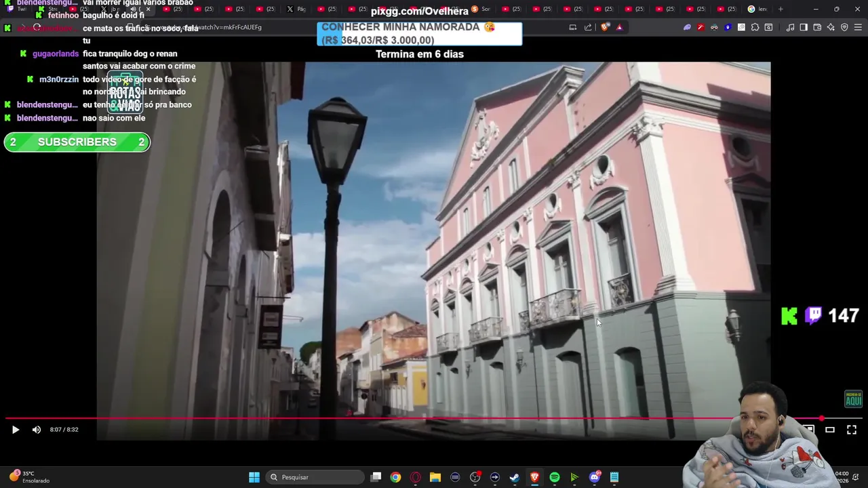Click the red wand extension icon

[x=701, y=27]
